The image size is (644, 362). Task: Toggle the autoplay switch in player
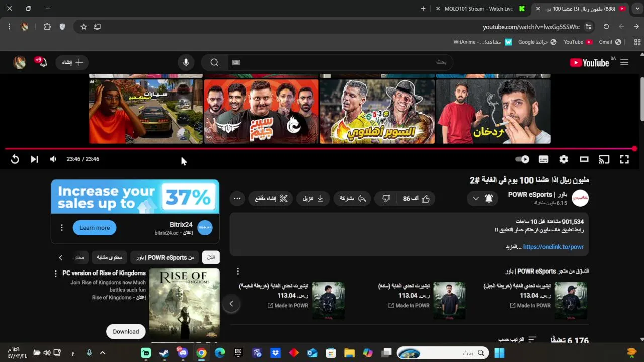point(522,159)
